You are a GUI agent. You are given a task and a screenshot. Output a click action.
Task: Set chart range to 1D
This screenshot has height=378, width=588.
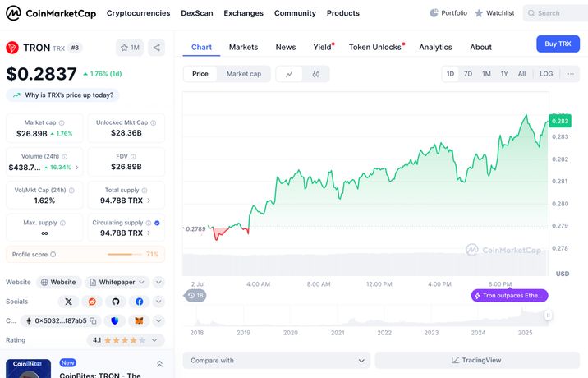point(450,74)
